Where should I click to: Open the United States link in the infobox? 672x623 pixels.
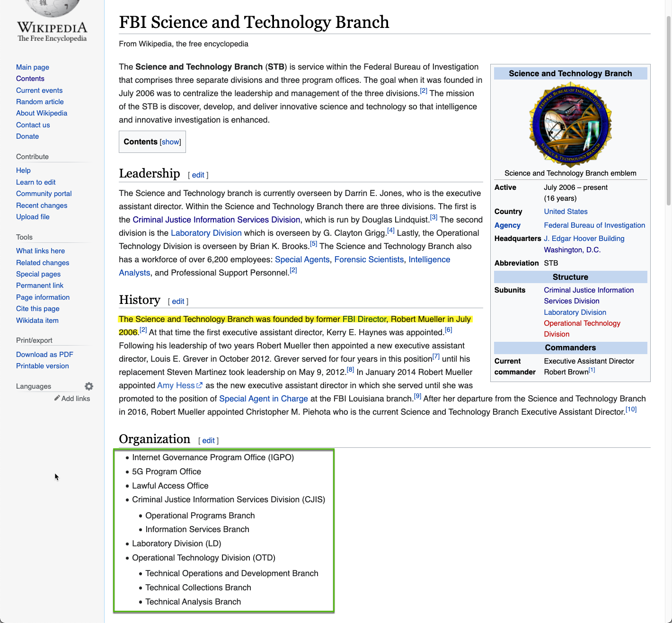566,212
